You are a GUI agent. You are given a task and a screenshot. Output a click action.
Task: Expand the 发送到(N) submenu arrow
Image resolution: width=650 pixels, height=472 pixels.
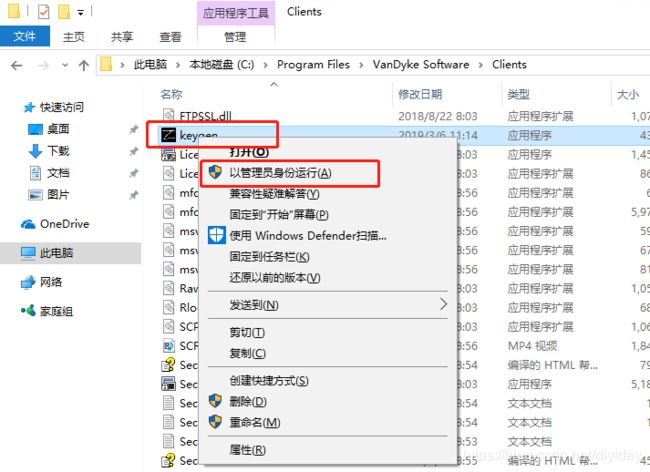[x=443, y=305]
